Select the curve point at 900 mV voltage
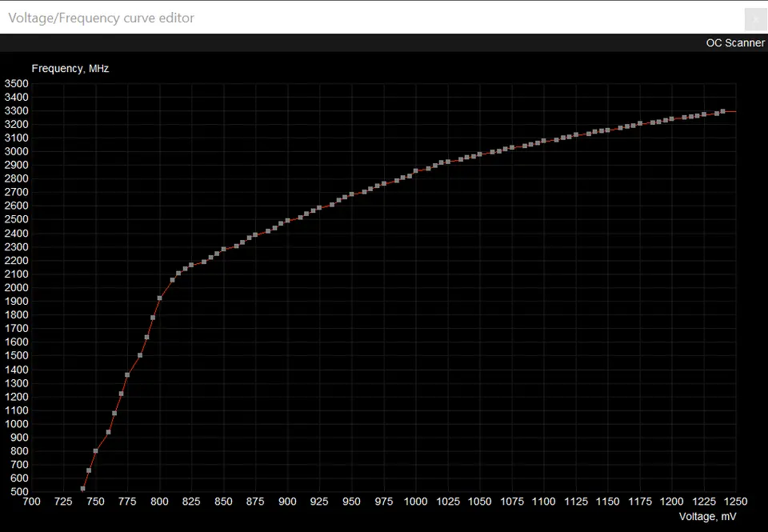The width and height of the screenshot is (768, 532). click(287, 221)
